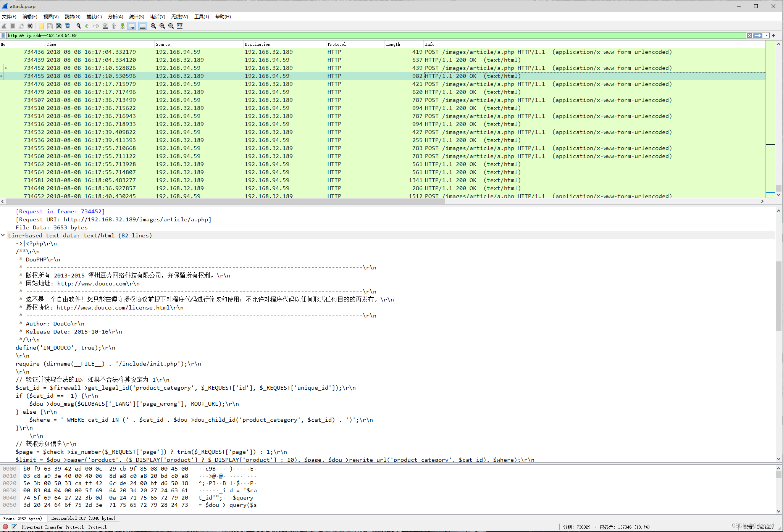Open capture file properties icon in status bar
783x532 pixels.
14,527
